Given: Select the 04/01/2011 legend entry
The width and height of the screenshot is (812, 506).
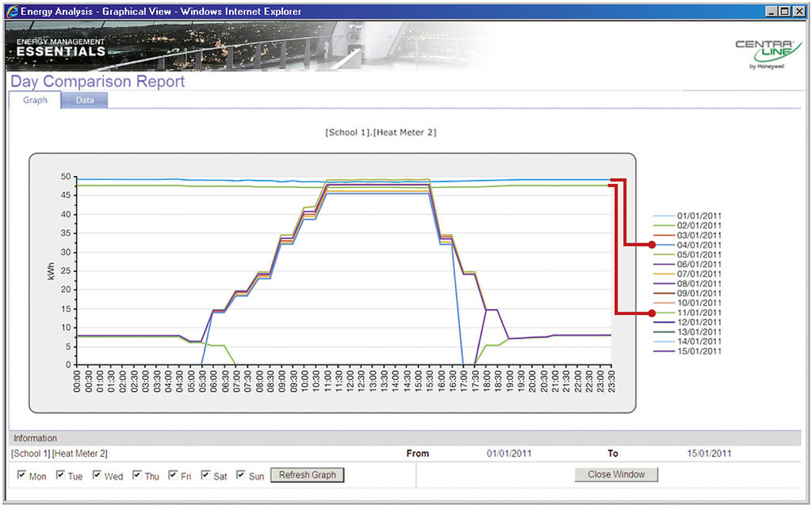Looking at the screenshot, I should pyautogui.click(x=699, y=245).
